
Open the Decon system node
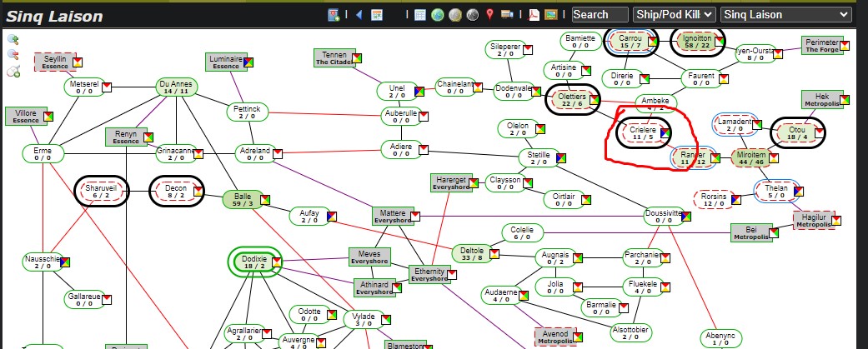177,192
